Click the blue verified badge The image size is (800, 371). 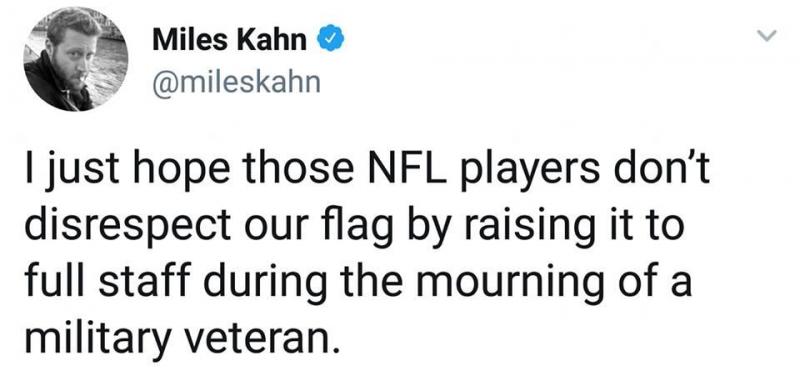[x=332, y=40]
